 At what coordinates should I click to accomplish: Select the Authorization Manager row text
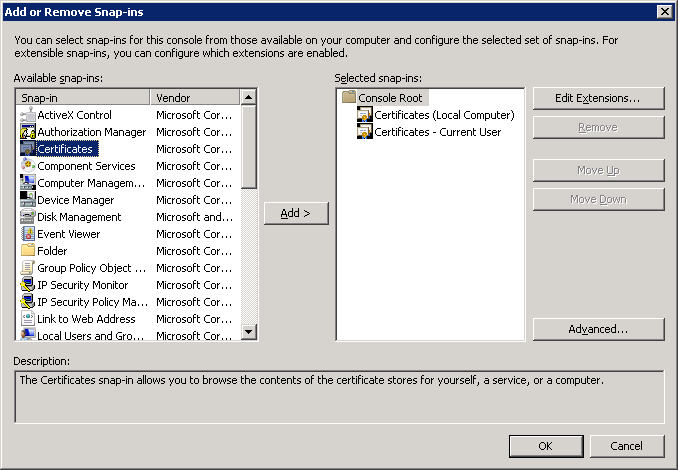click(x=92, y=132)
